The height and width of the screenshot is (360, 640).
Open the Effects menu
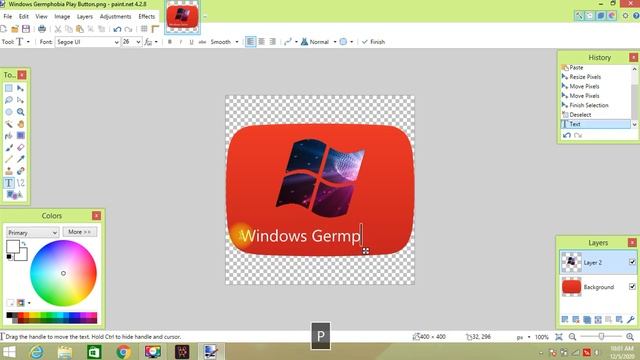(x=147, y=16)
